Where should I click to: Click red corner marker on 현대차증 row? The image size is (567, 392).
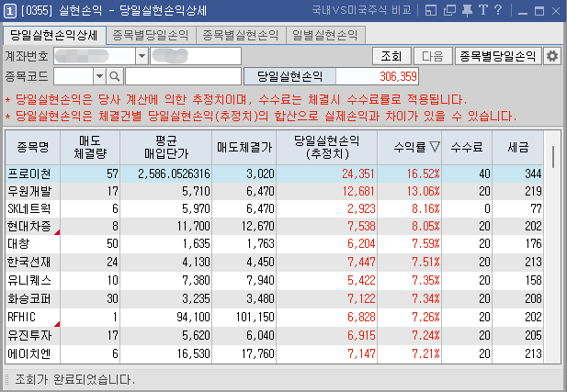point(57,232)
